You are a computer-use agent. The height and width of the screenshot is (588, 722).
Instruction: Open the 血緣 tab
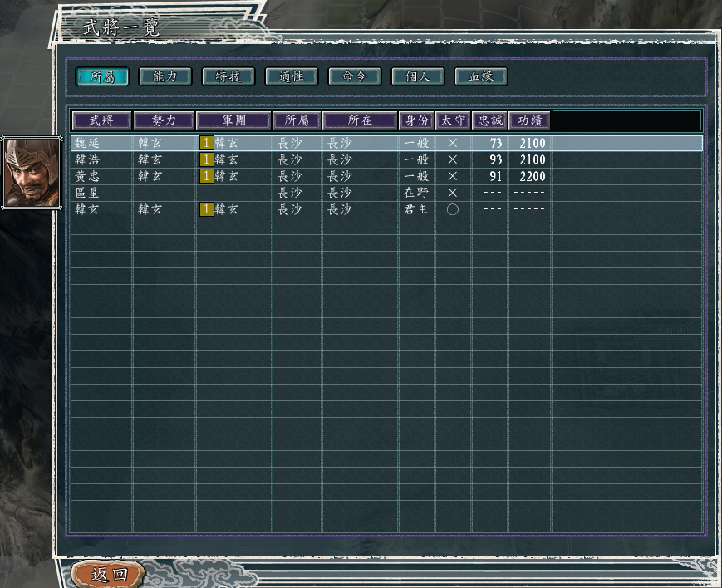(481, 76)
